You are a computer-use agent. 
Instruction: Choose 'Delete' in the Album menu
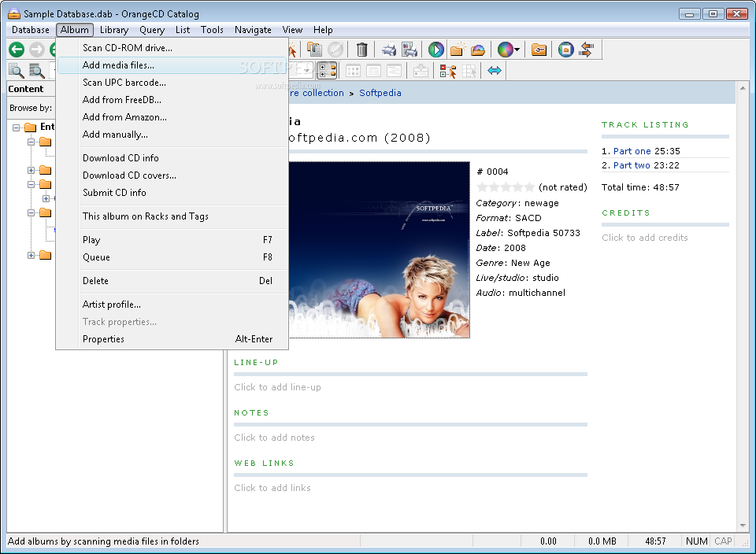[172, 281]
